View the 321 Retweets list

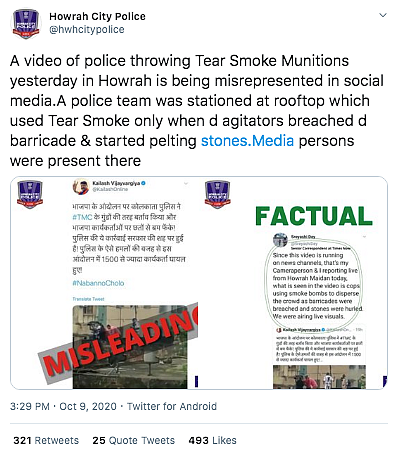pos(46,440)
